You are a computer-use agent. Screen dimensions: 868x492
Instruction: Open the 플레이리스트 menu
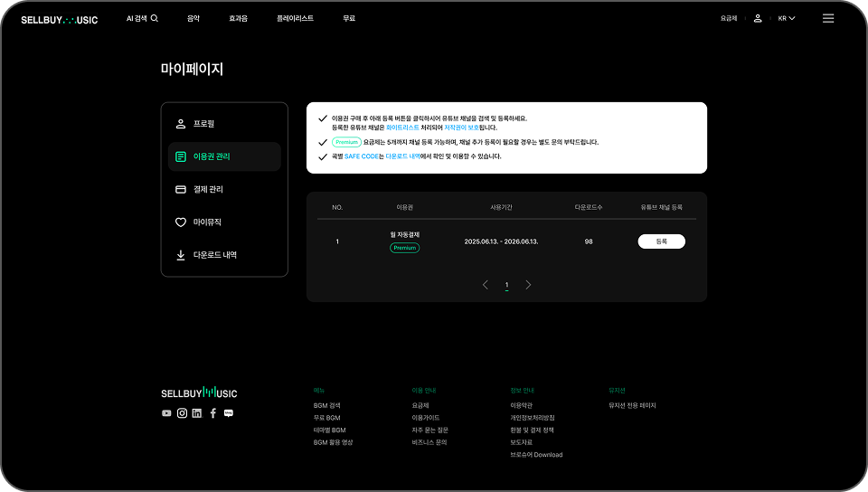click(x=295, y=18)
